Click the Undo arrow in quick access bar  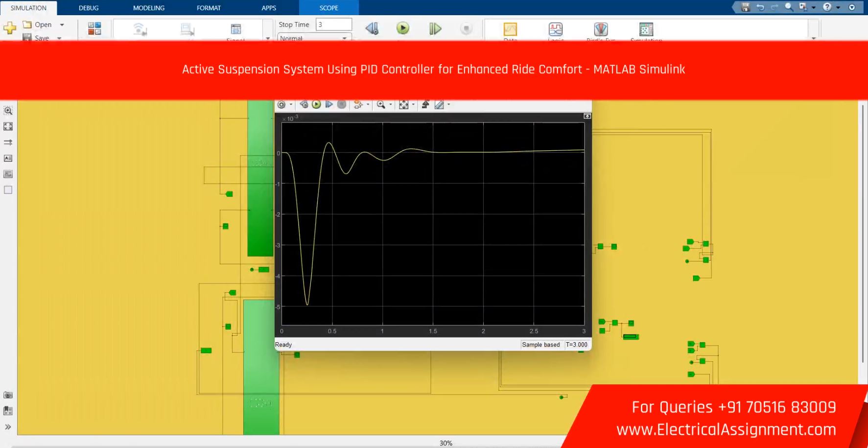[x=760, y=7]
